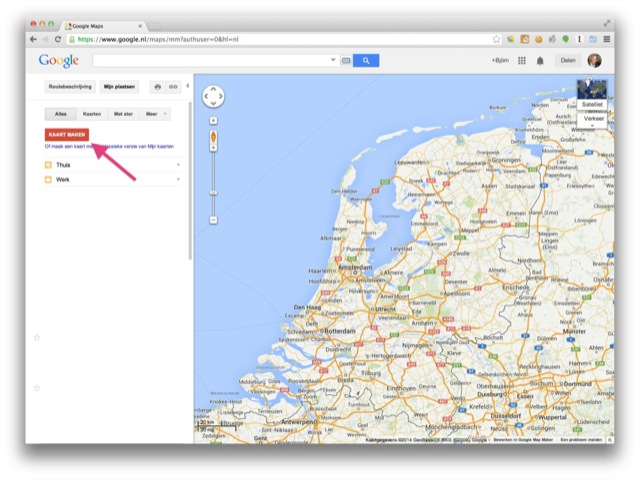Screen dimensions: 640x479
Task: Bookmark this page with the star icon
Action: [496, 39]
